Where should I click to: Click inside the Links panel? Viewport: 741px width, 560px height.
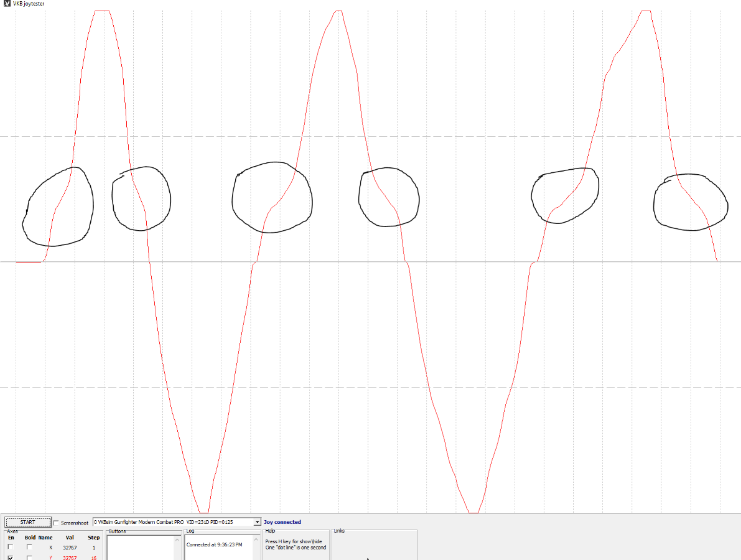click(373, 546)
